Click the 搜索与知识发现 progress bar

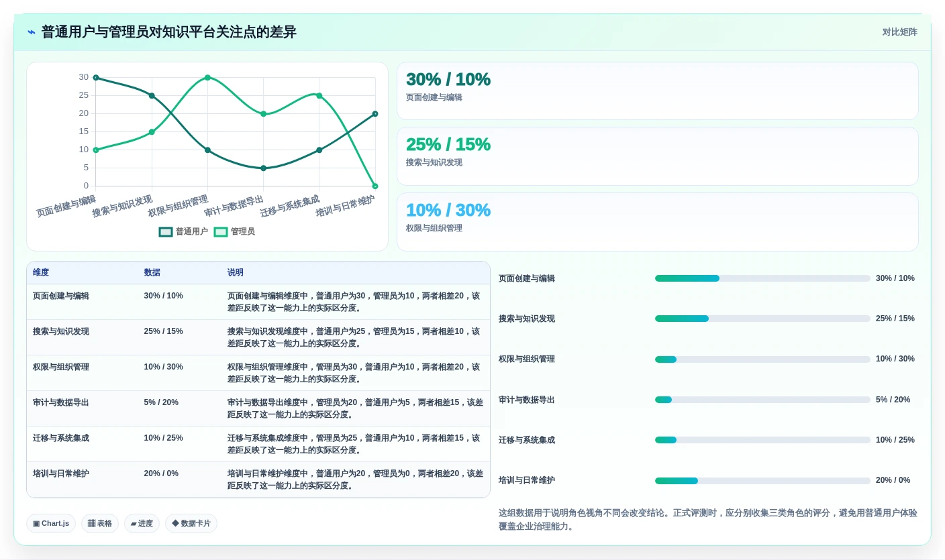[762, 319]
